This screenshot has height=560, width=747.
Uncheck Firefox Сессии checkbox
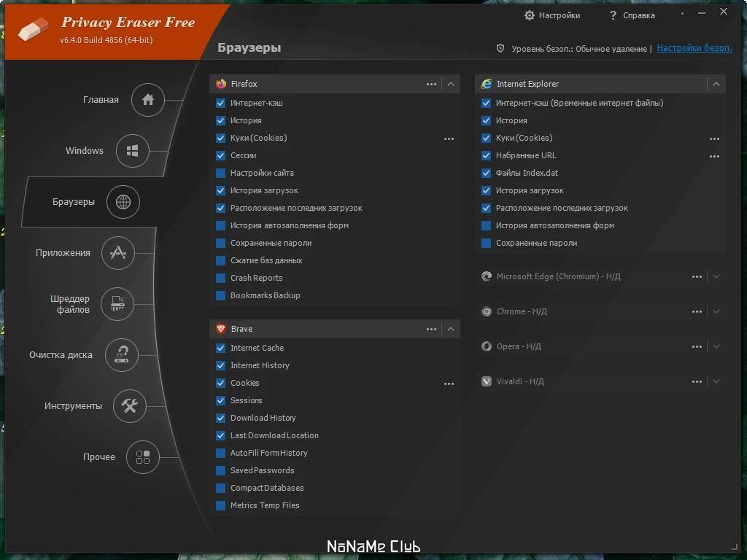[220, 155]
